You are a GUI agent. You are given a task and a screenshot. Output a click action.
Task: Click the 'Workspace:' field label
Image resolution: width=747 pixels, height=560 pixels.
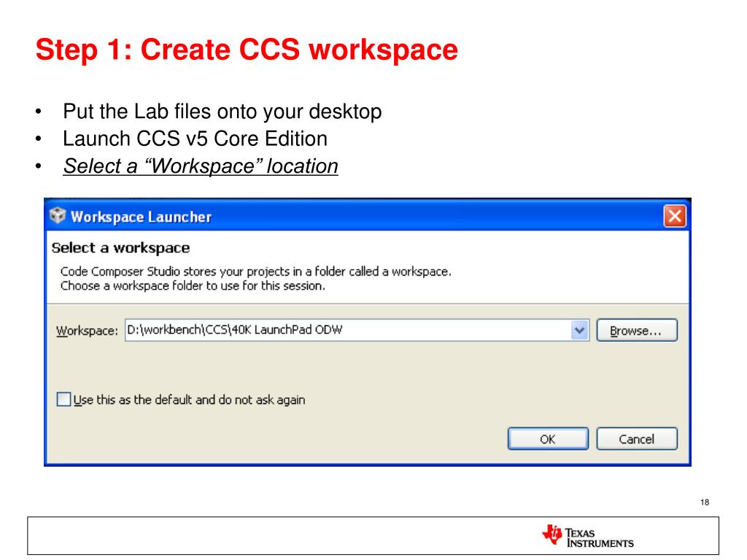coord(87,330)
